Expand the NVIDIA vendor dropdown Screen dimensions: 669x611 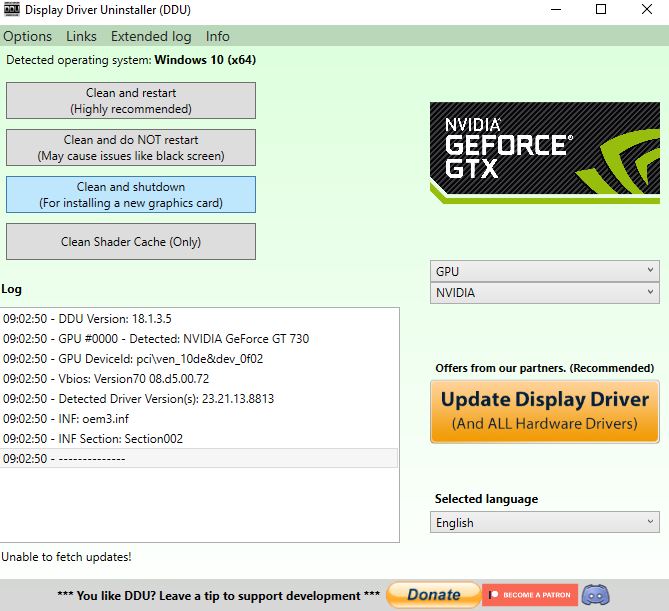point(544,293)
